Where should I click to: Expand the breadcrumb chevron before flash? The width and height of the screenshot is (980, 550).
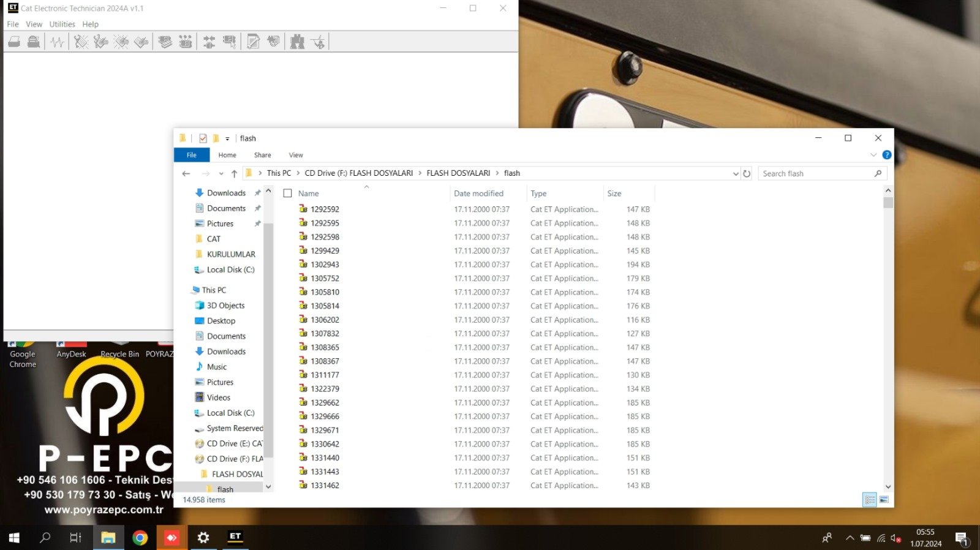click(x=497, y=173)
